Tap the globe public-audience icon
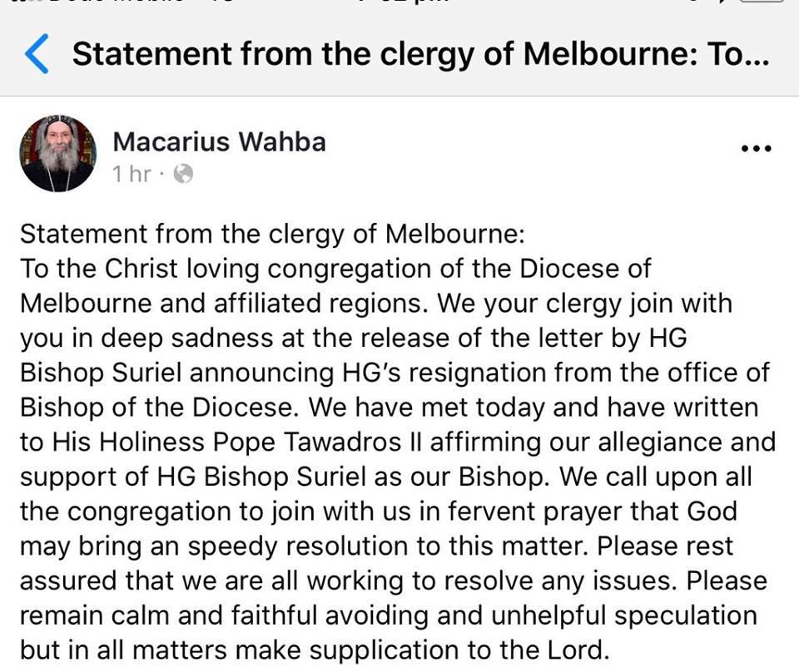 183,174
